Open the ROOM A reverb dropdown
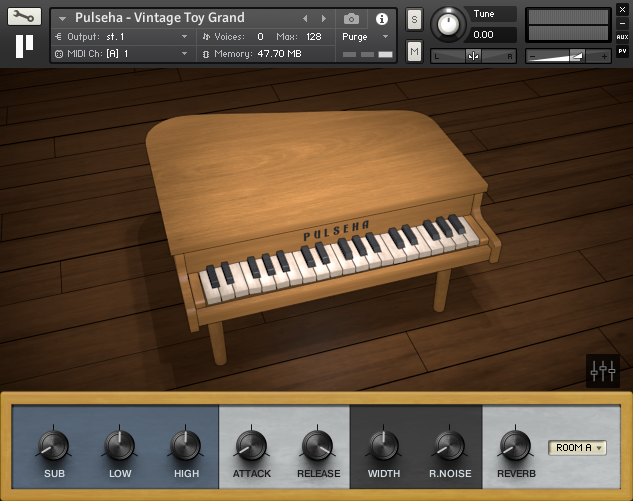 click(x=577, y=448)
